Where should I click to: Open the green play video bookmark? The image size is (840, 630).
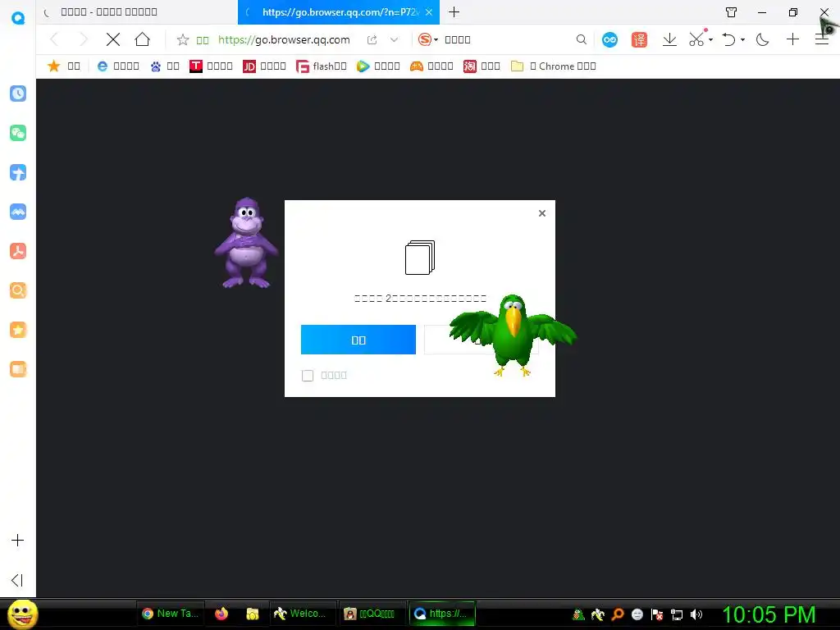378,66
